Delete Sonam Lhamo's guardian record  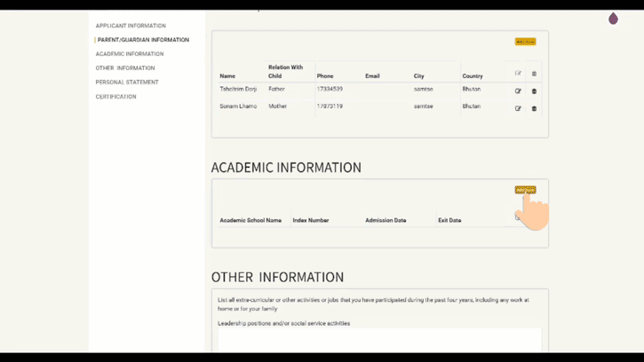pyautogui.click(x=534, y=108)
